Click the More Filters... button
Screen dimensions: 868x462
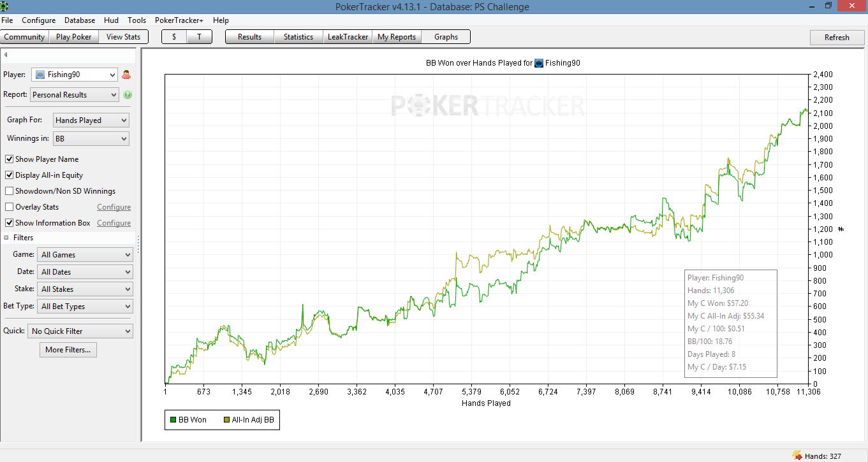(68, 350)
